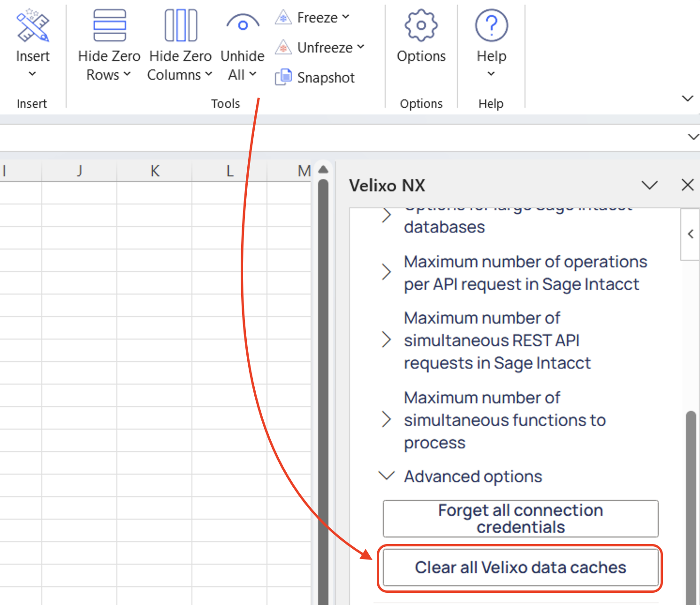Viewport: 700px width, 605px height.
Task: Click the Insert ribbon icon
Action: pyautogui.click(x=32, y=27)
